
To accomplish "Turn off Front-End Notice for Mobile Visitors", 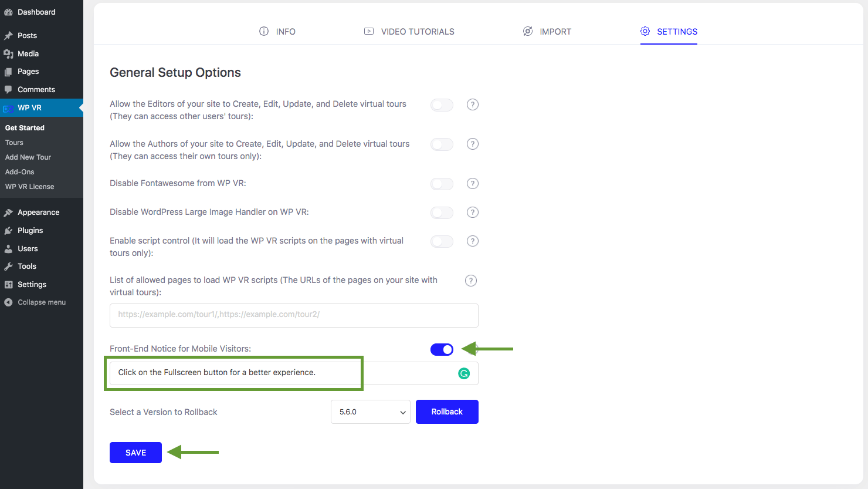I will [x=442, y=350].
